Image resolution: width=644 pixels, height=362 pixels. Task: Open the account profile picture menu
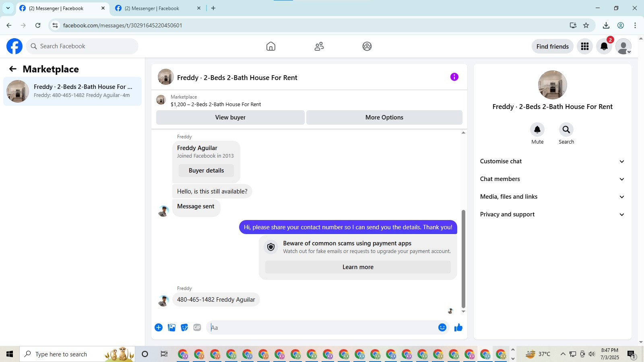point(623,46)
